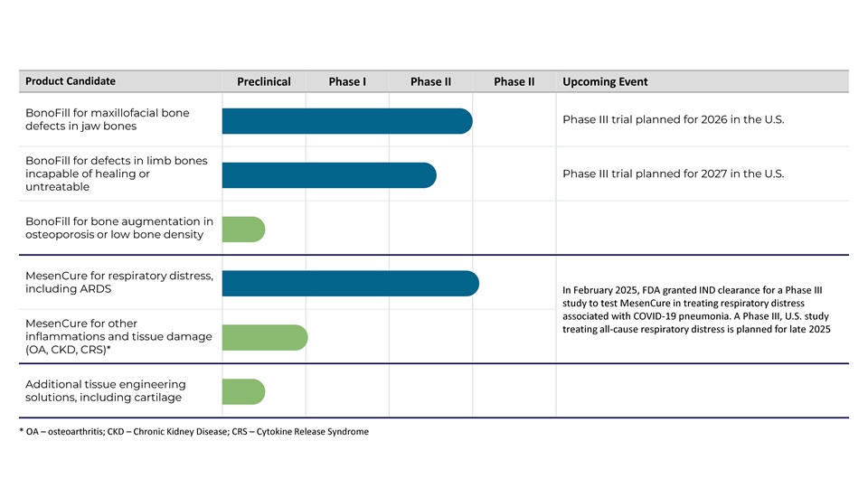Click the MesenCure respiratory distress ARDS progress bar
The height and width of the screenshot is (488, 868).
click(351, 283)
